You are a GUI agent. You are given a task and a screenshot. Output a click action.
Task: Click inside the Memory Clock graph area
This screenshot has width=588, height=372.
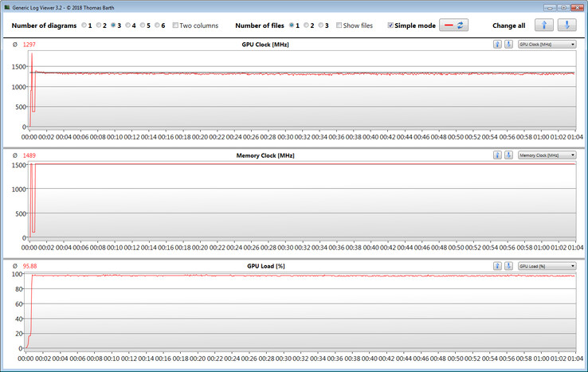(x=302, y=200)
